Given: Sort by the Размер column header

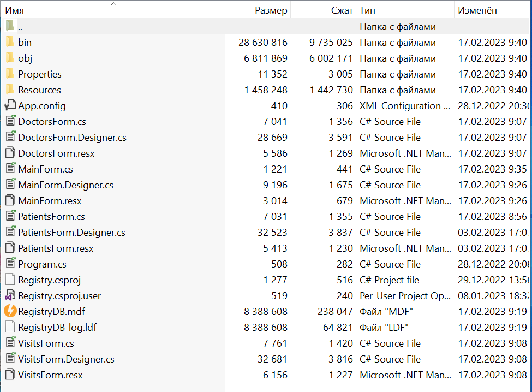Looking at the screenshot, I should pos(271,10).
